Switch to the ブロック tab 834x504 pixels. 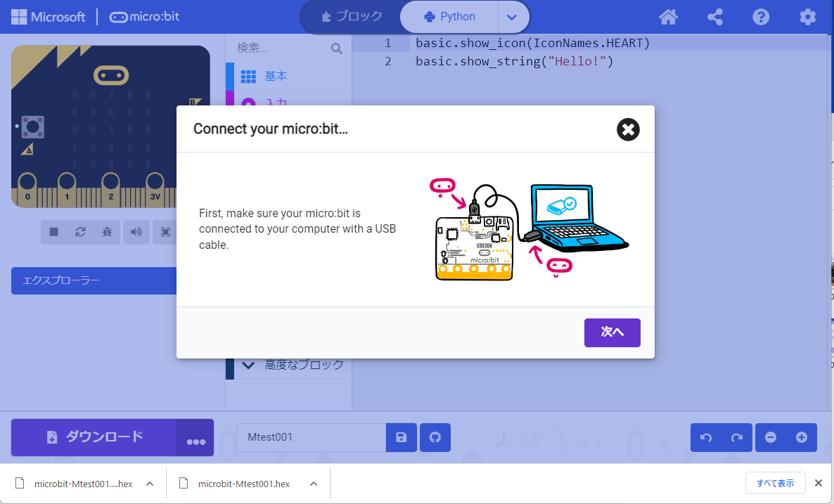352,16
